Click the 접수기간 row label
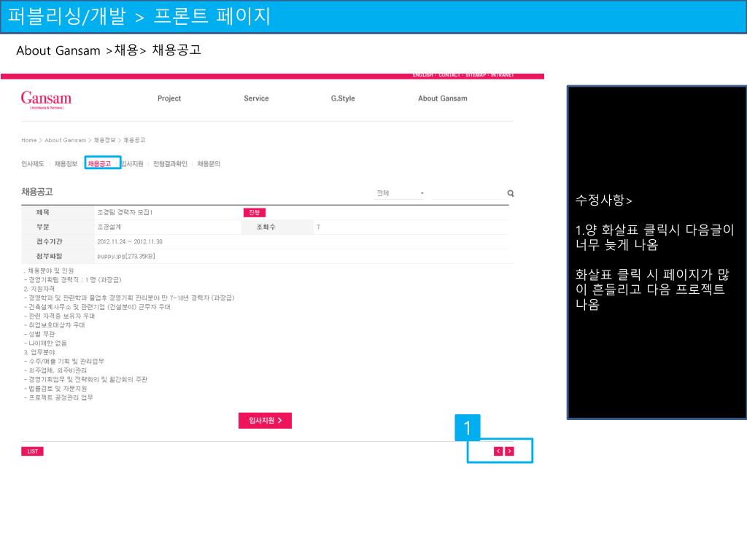This screenshot has width=747, height=560. pyautogui.click(x=49, y=242)
